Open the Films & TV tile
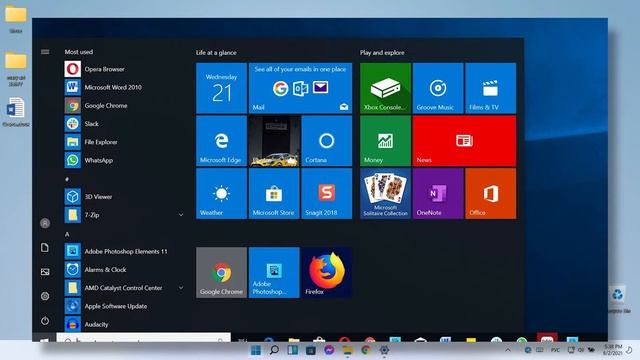This screenshot has height=360, width=640. pos(491,88)
